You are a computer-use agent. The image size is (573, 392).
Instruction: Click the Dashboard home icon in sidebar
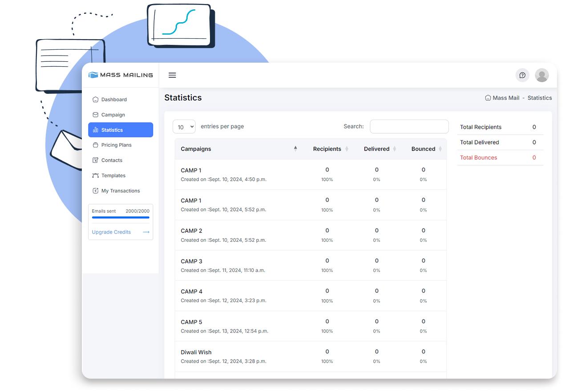pos(95,100)
